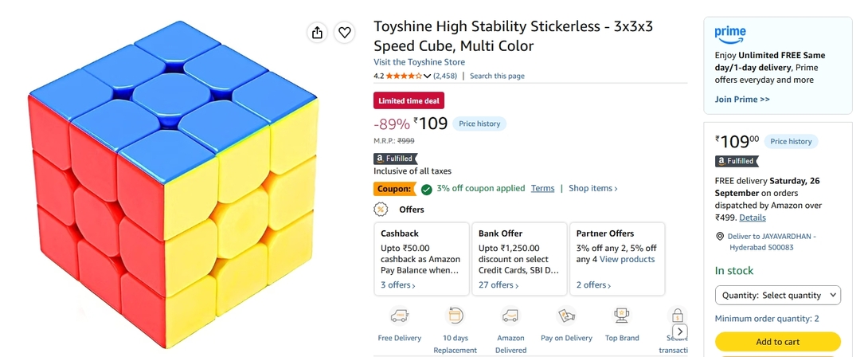Click the Free Delivery truck icon

(399, 316)
